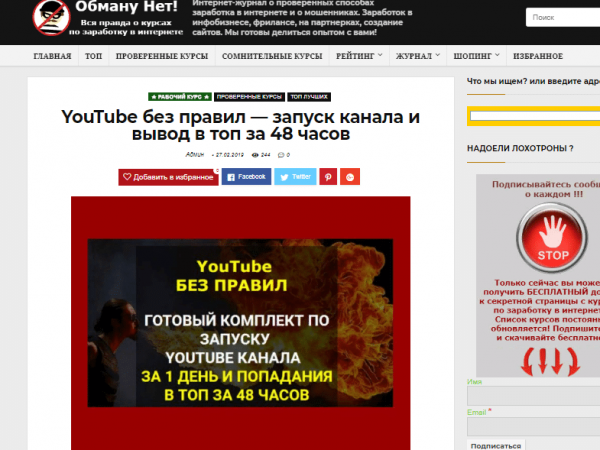Screen dimensions: 600x450
Task: Expand the РЕЙТИНГ dropdown menu
Action: point(359,56)
